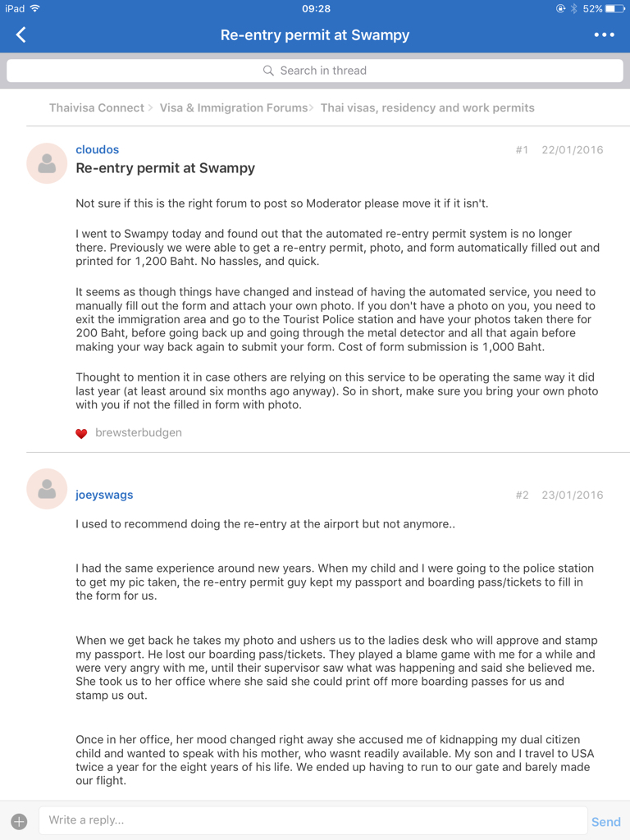The height and width of the screenshot is (840, 630).
Task: Tap post number #1 permalink
Action: pyautogui.click(x=522, y=150)
